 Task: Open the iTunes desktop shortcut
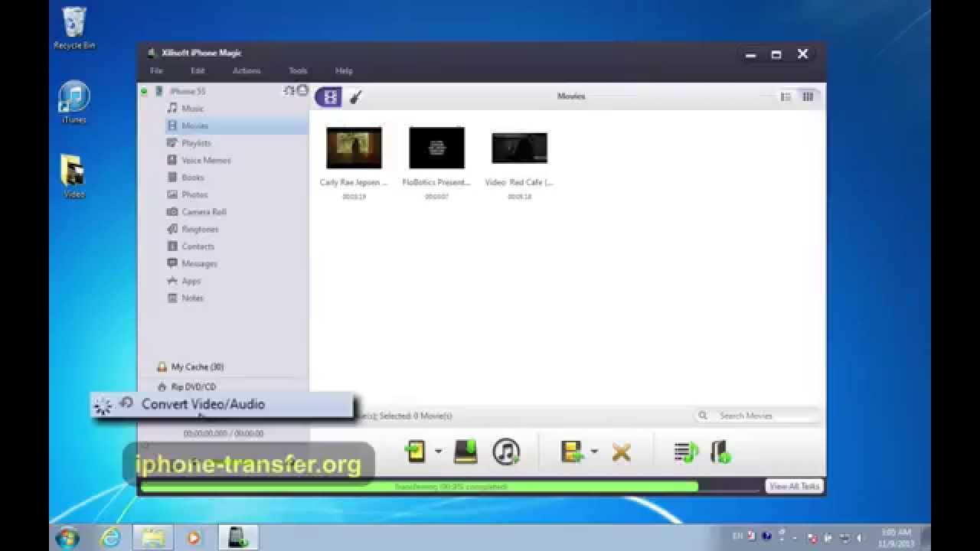74,103
